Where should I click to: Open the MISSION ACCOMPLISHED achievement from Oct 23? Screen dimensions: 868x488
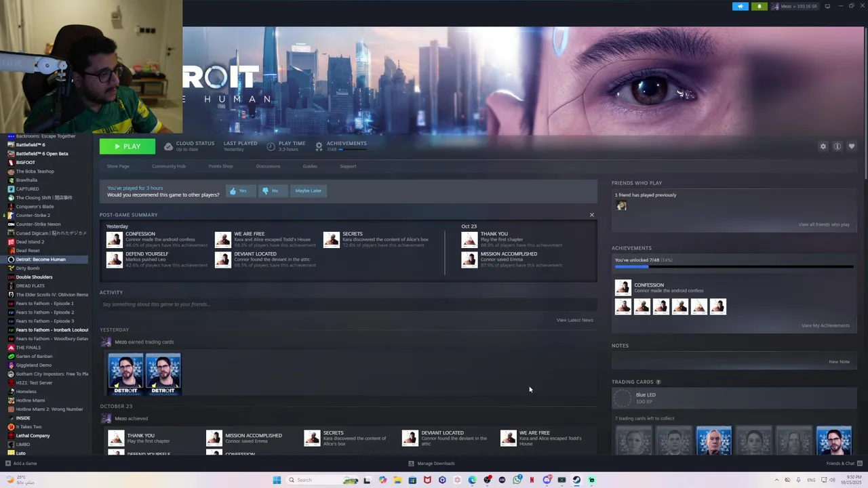click(x=469, y=260)
